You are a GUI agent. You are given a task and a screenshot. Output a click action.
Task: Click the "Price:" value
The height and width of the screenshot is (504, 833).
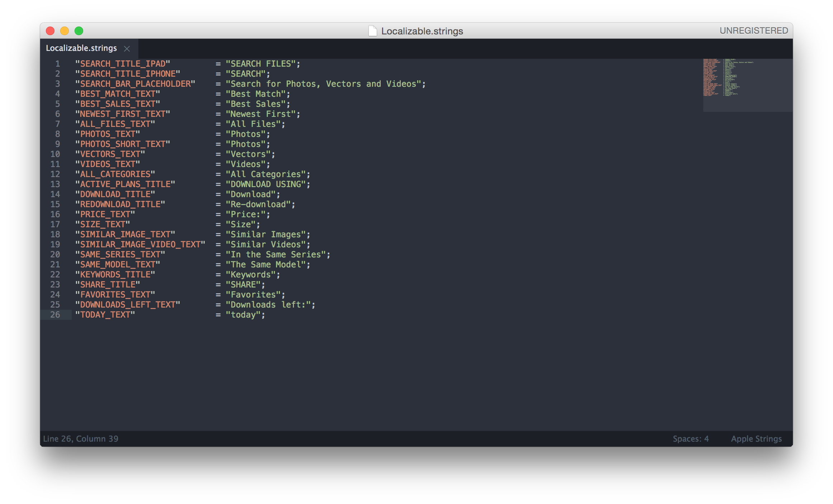pos(246,214)
